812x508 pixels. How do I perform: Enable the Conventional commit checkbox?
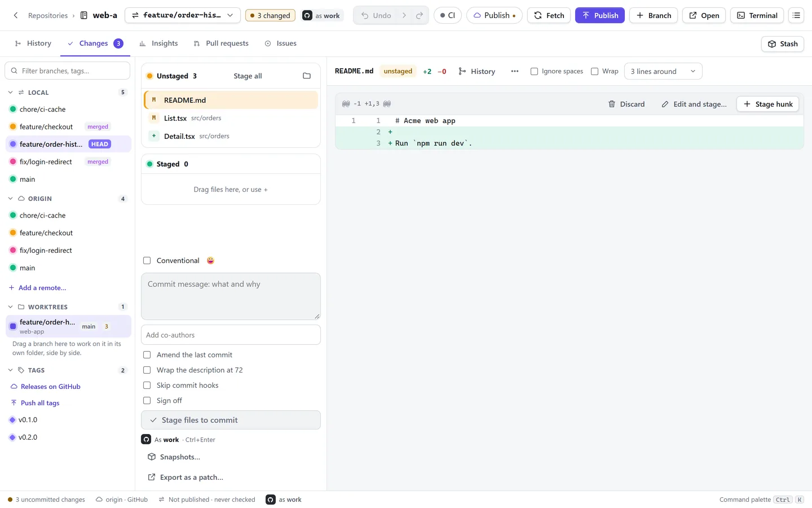pyautogui.click(x=147, y=260)
